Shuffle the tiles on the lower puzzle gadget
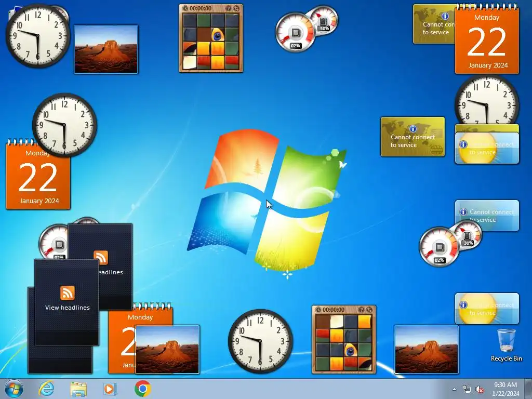532x399 pixels. (x=369, y=310)
